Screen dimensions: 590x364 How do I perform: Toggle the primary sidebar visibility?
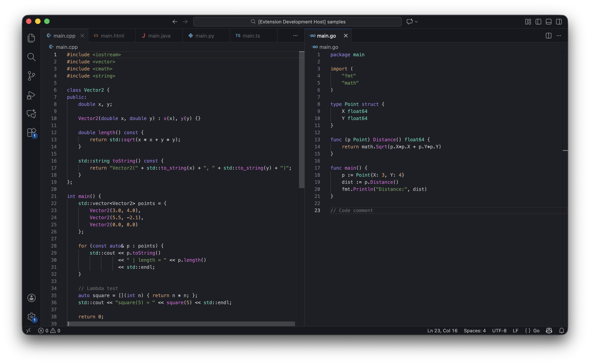click(538, 21)
